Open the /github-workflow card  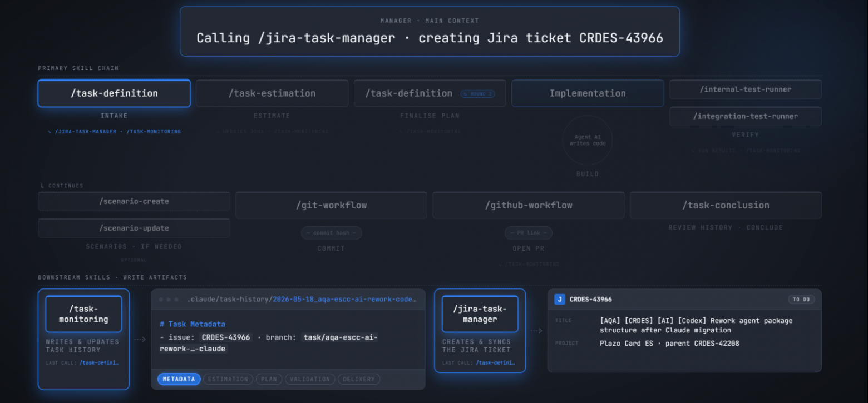click(529, 205)
